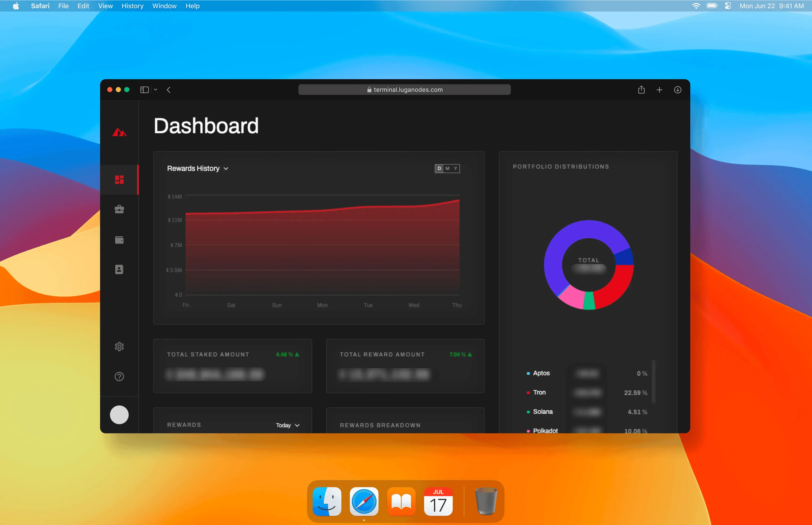Viewport: 812px width, 525px height.
Task: Open Calendar from the Dock
Action: (438, 501)
